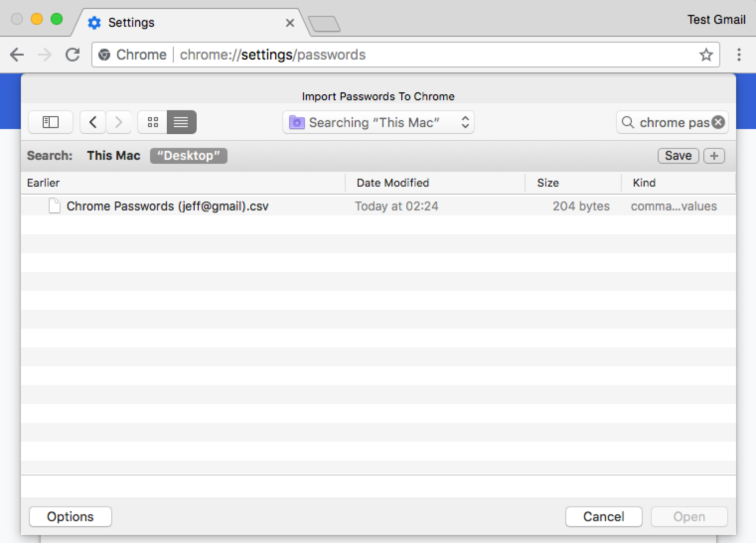Go back in the Chrome browser

(x=17, y=55)
